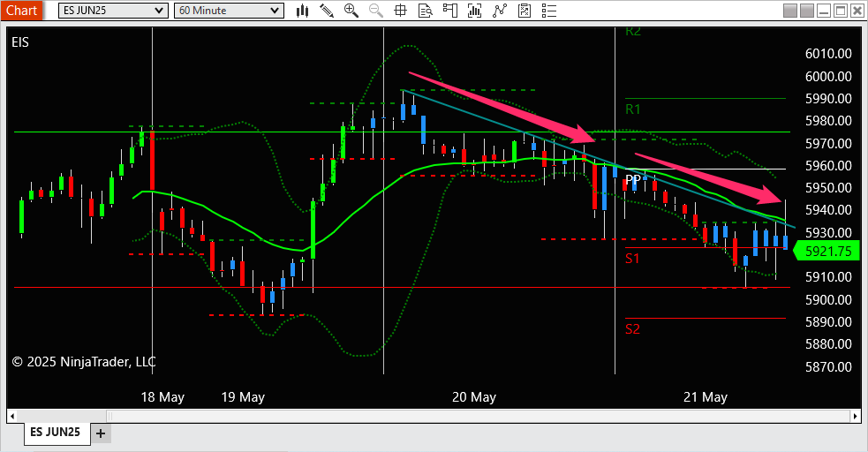868x452 pixels.
Task: Click the S1 pivot label
Action: [x=632, y=259]
